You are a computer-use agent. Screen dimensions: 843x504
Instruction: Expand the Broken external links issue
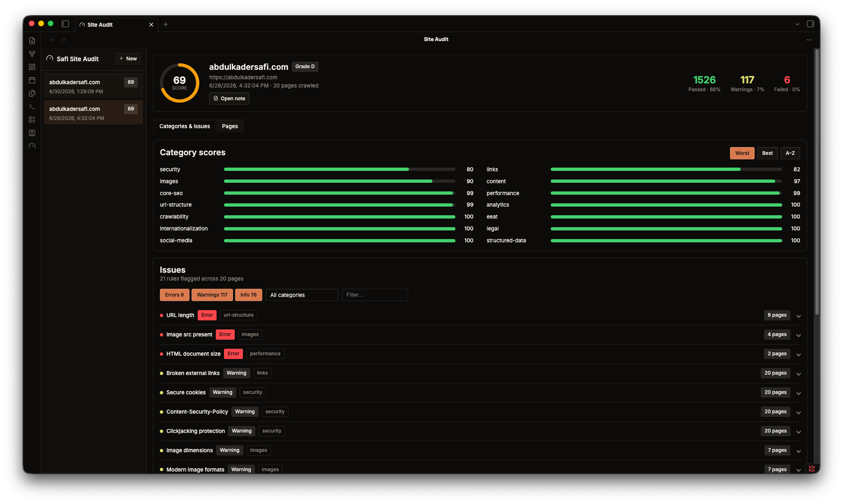click(799, 374)
